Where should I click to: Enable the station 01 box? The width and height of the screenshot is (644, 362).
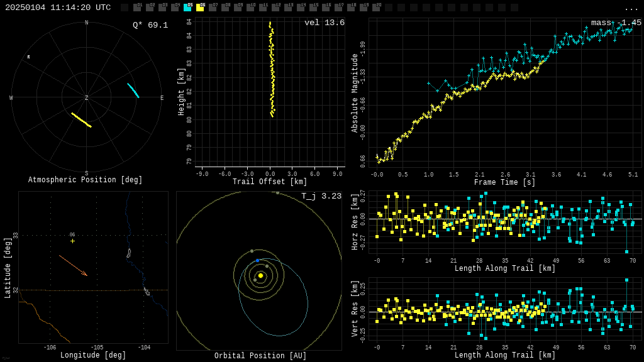tap(137, 8)
